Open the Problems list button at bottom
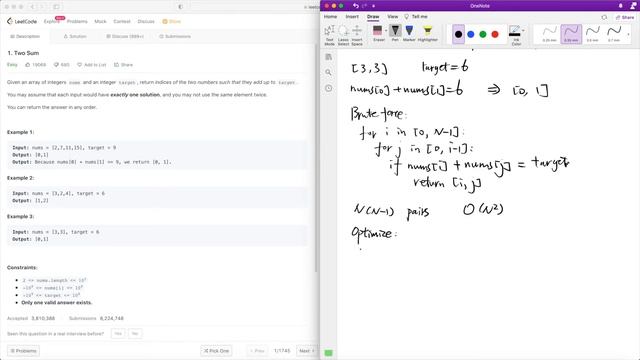The image size is (640, 360). [x=23, y=351]
